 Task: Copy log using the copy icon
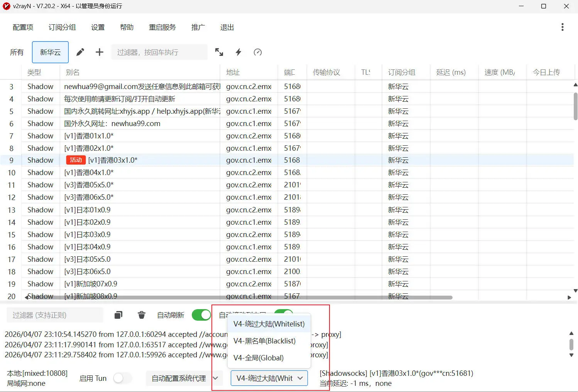pos(118,315)
